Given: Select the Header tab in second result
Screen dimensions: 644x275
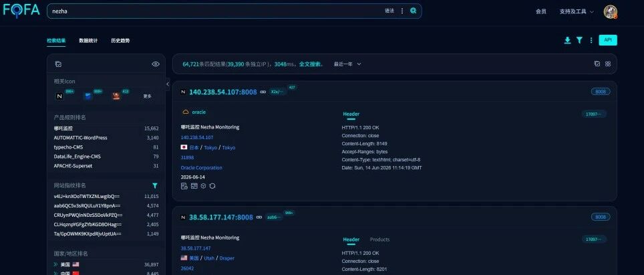Looking at the screenshot, I should pyautogui.click(x=351, y=240).
